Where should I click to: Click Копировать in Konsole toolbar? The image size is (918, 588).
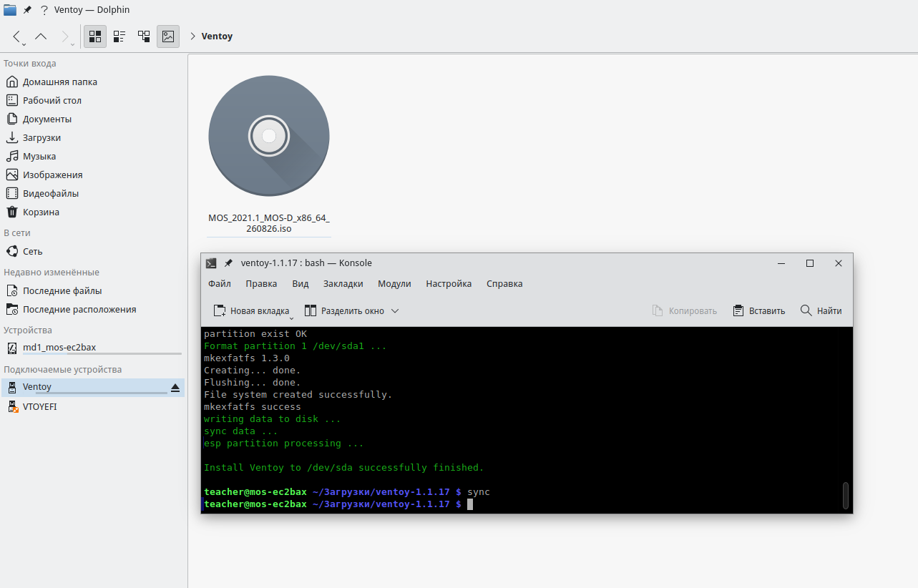pos(684,311)
